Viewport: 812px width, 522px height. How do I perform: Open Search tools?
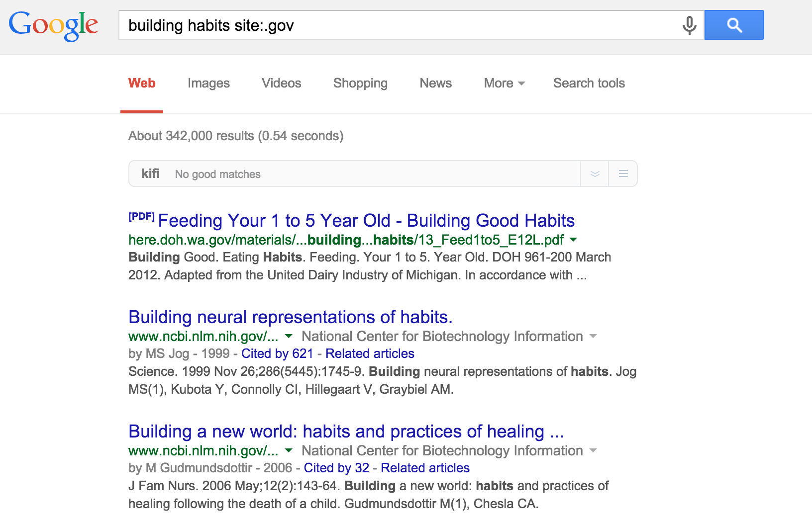[589, 83]
